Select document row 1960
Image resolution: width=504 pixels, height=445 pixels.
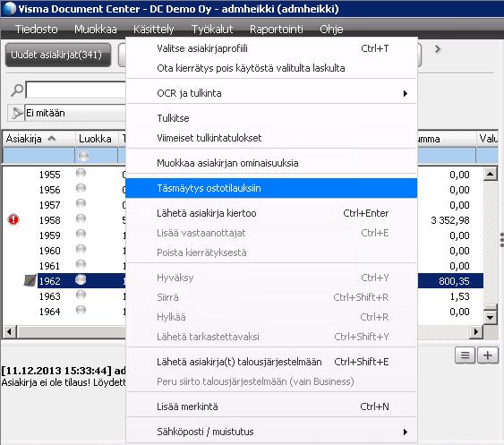point(49,251)
